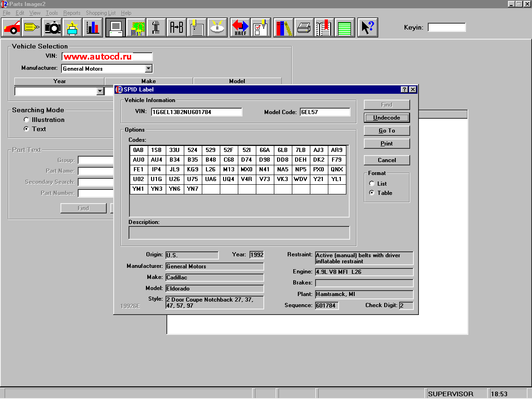The image size is (532, 399).
Task: Select option code 0AB in the table
Action: [139, 150]
